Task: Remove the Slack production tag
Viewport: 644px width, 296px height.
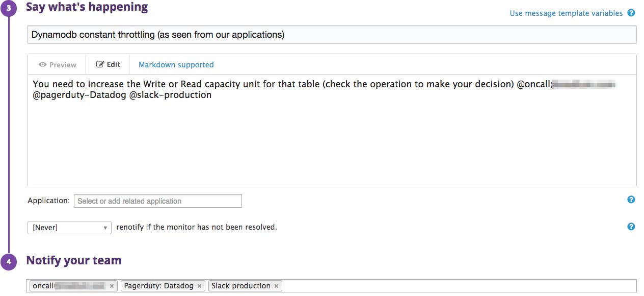Action: 276,286
